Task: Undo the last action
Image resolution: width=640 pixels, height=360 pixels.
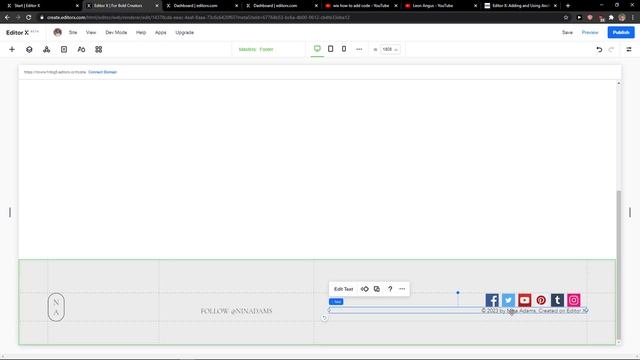Action: (599, 49)
